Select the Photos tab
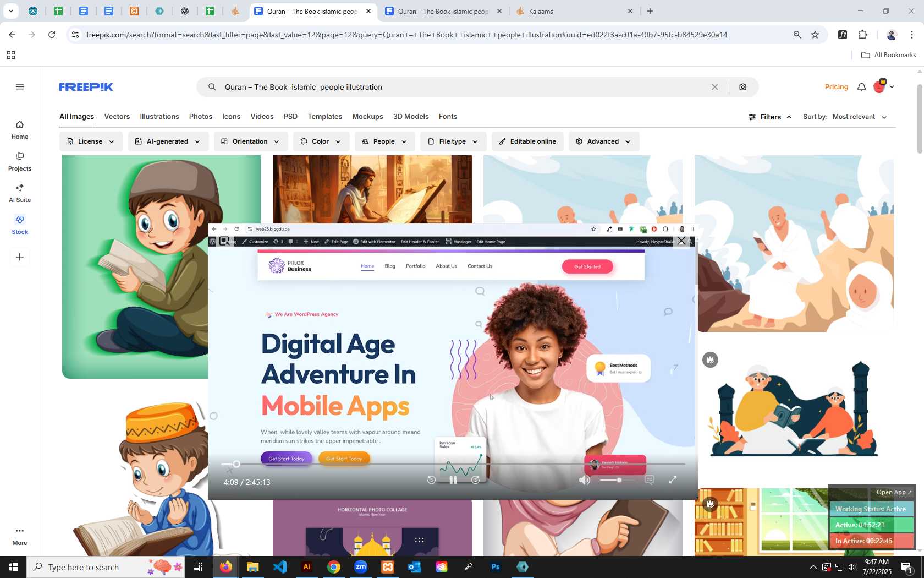The width and height of the screenshot is (924, 578). tap(201, 117)
